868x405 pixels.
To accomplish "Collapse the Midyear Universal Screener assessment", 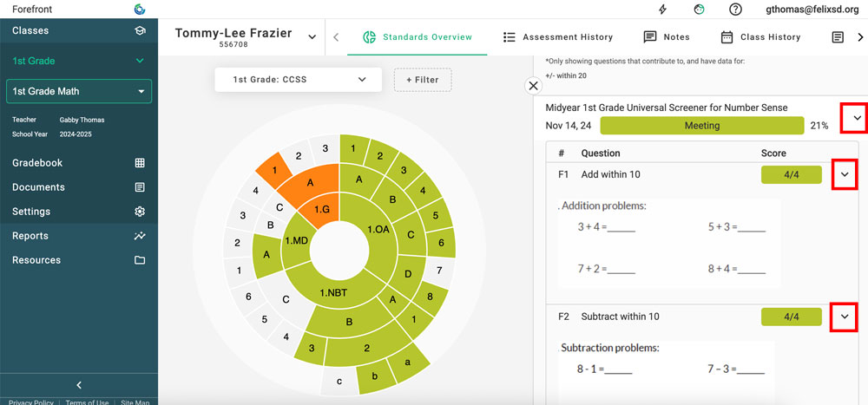I will (x=857, y=118).
